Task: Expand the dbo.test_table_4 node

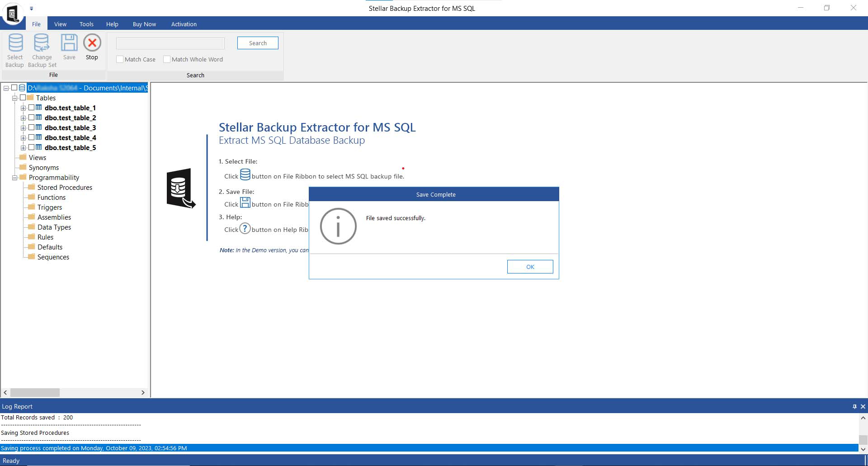Action: [x=23, y=138]
